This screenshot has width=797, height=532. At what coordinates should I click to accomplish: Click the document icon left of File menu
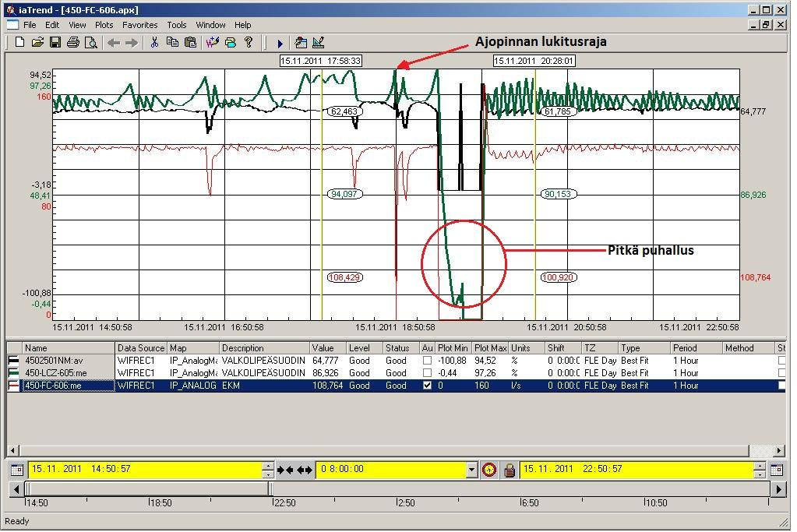point(12,25)
